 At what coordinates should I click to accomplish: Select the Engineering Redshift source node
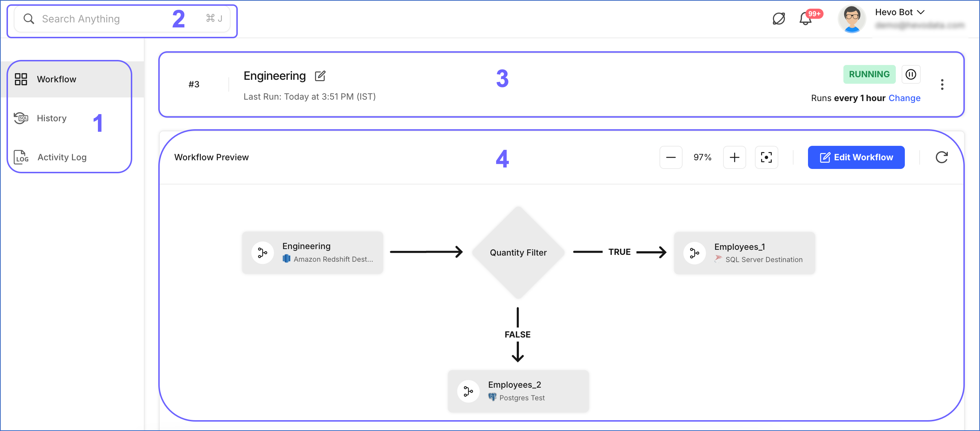(x=313, y=252)
